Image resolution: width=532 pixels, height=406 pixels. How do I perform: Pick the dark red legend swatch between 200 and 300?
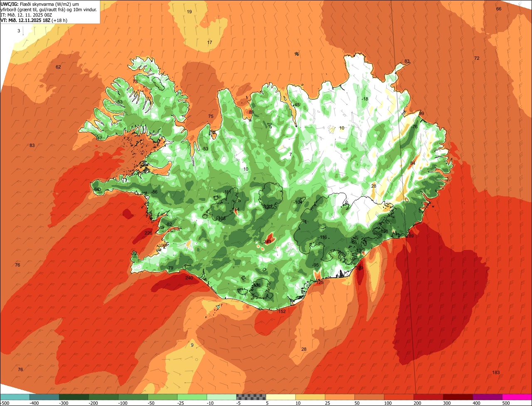(429, 397)
